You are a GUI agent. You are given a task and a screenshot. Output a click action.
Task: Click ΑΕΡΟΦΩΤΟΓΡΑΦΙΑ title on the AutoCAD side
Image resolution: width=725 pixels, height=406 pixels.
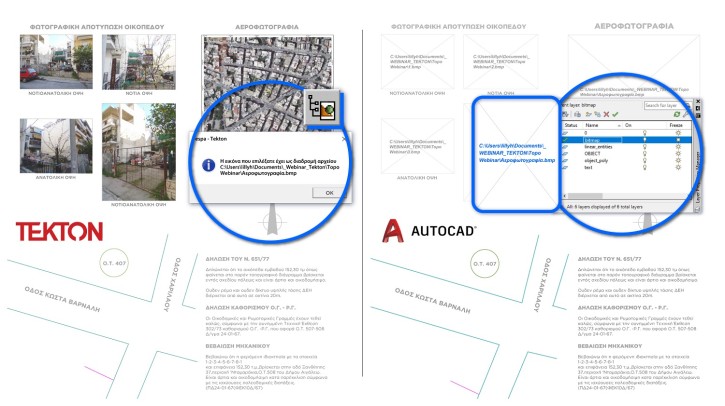[634, 26]
